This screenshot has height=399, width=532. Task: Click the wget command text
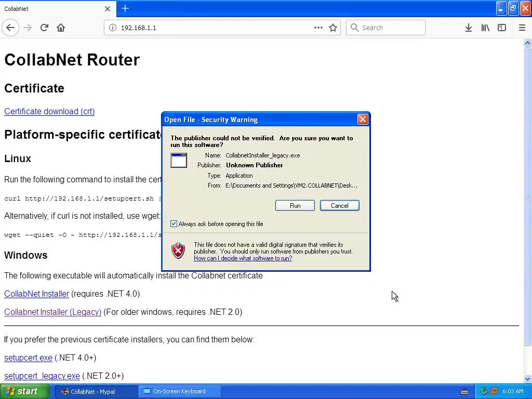[83, 235]
